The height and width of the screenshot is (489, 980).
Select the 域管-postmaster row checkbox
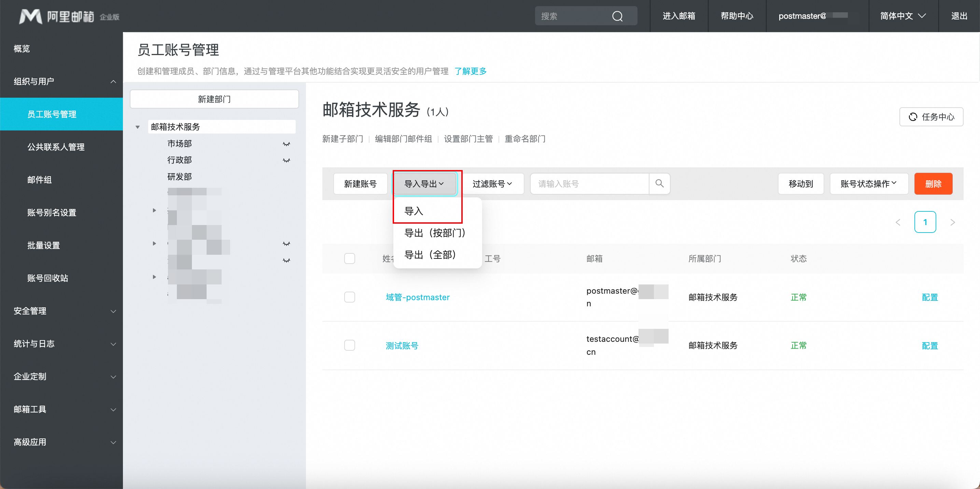349,297
